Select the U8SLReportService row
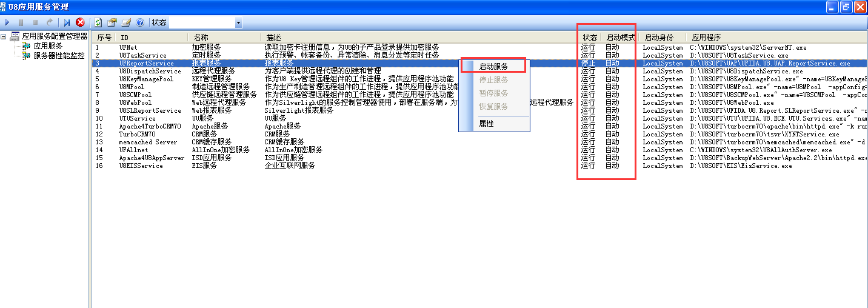Screen dimensions: 868x308 (x=480, y=110)
